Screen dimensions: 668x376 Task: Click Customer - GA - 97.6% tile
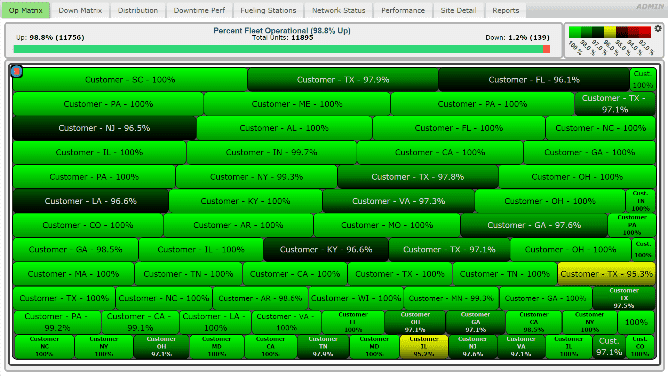point(534,225)
